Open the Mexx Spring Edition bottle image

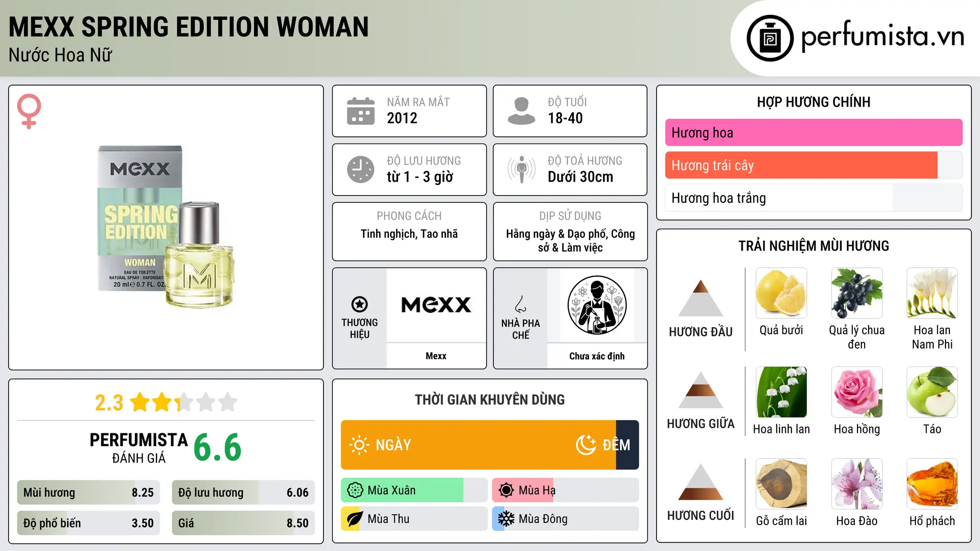point(166,227)
